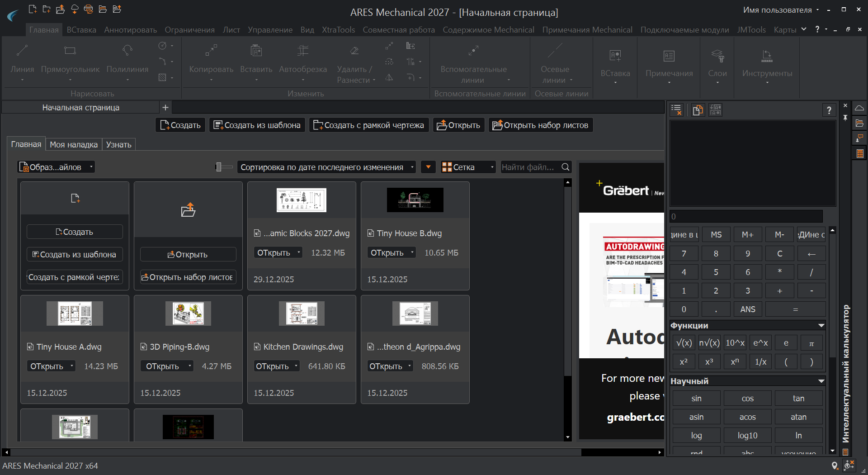
Task: Open the Сетка view mode dropdown
Action: 468,167
